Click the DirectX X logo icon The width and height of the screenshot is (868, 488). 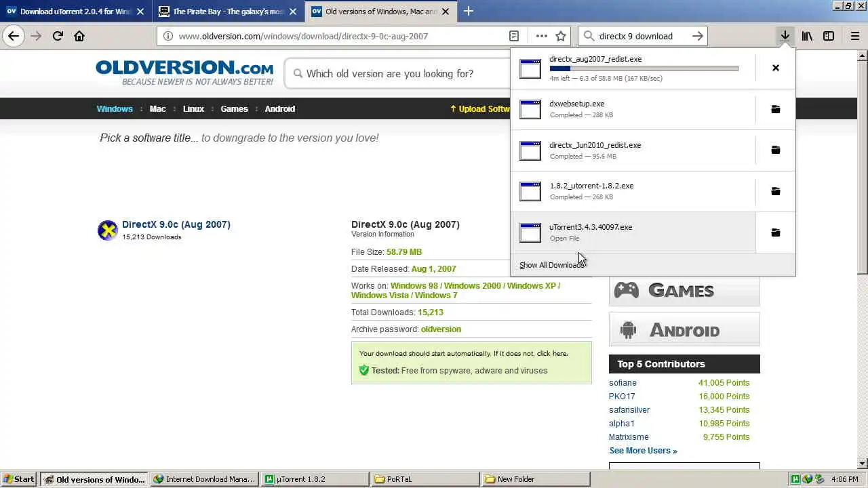point(108,230)
